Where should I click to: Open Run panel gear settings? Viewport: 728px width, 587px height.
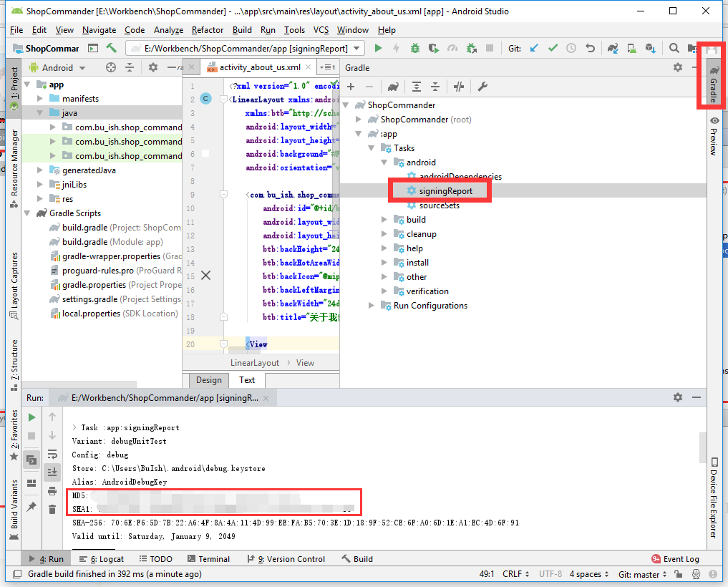(x=678, y=397)
